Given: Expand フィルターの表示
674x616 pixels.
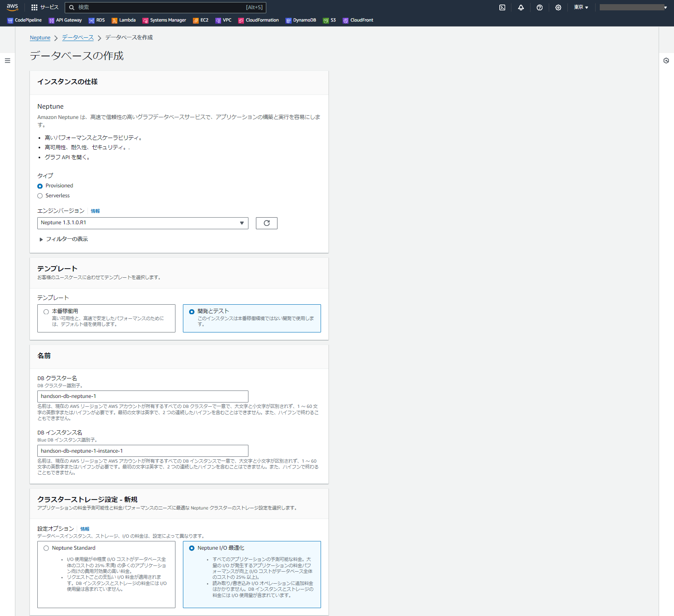Looking at the screenshot, I should 63,239.
